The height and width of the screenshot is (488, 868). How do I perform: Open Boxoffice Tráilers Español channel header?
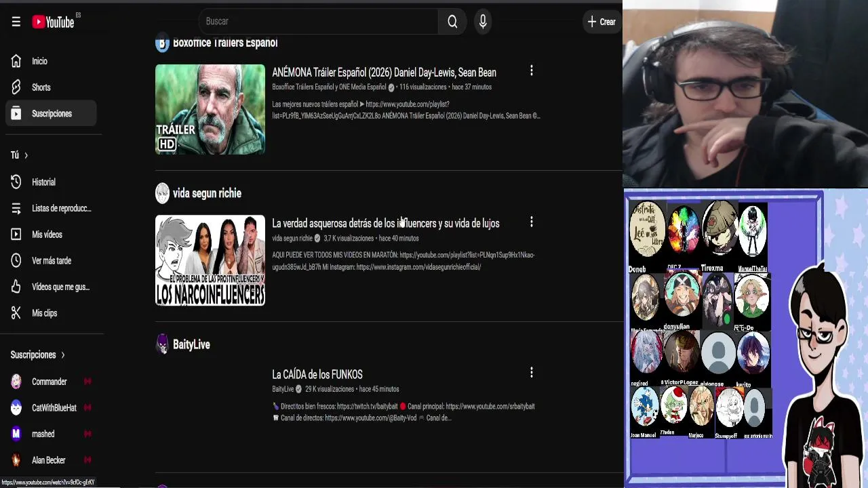[225, 43]
